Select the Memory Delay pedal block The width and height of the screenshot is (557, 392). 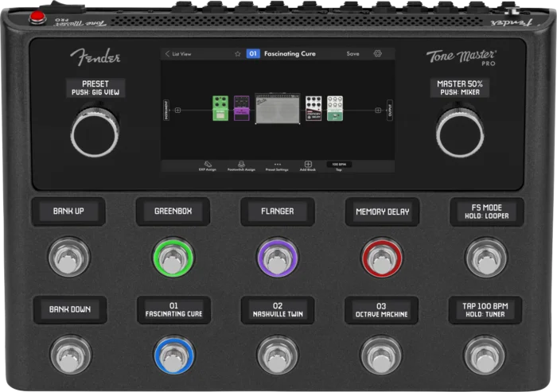tap(314, 109)
